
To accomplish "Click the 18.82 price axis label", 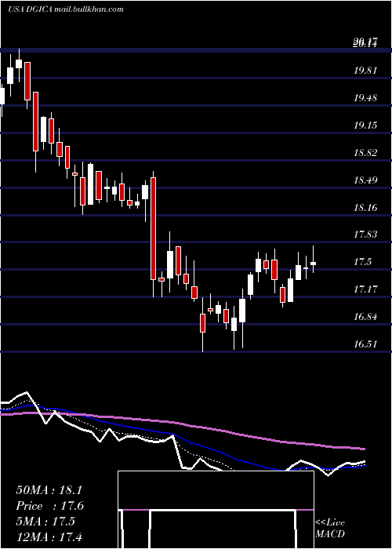I will [365, 153].
